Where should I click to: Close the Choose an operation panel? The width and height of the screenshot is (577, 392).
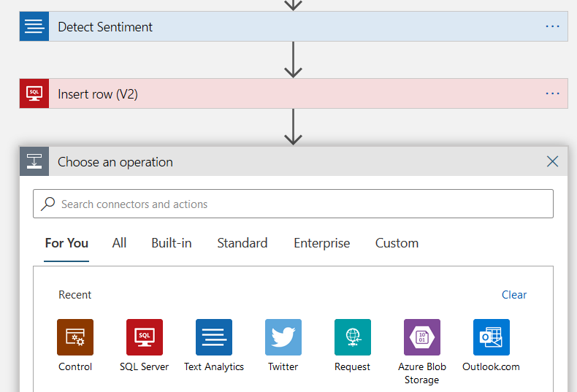tap(553, 161)
